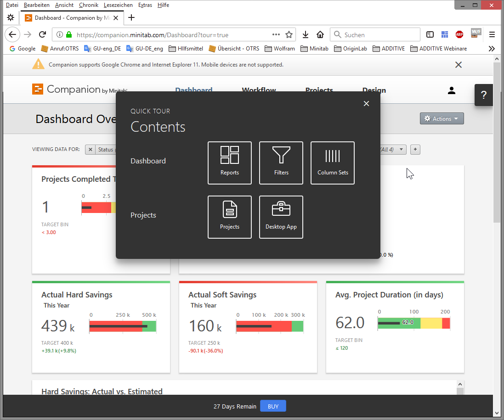Screen dimensions: 504x420
Task: Click the address bar URL
Action: [153, 35]
